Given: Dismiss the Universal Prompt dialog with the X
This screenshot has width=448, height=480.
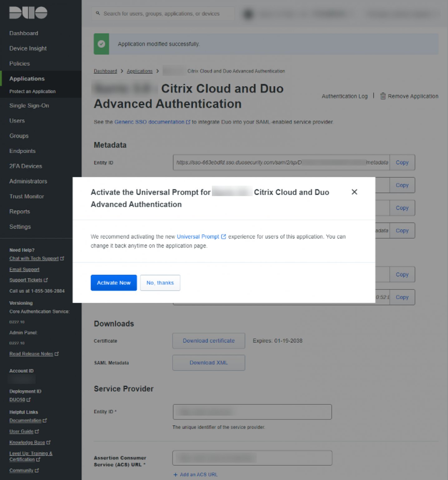Looking at the screenshot, I should point(354,192).
